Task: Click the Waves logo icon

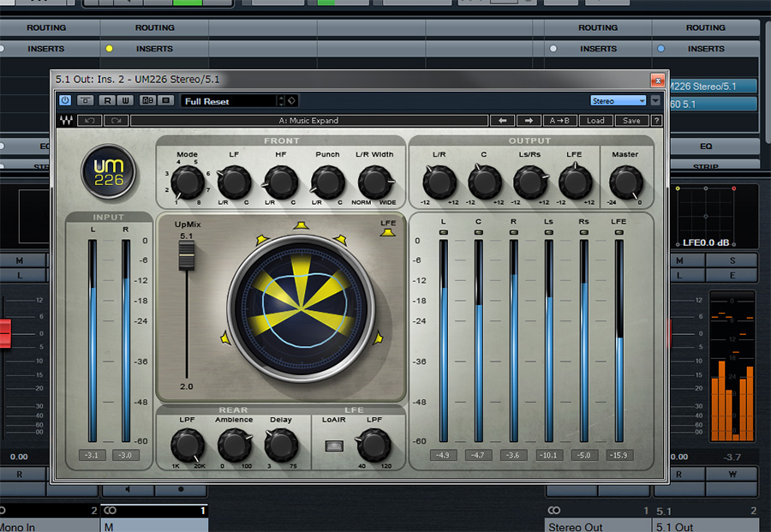Action: pyautogui.click(x=66, y=121)
